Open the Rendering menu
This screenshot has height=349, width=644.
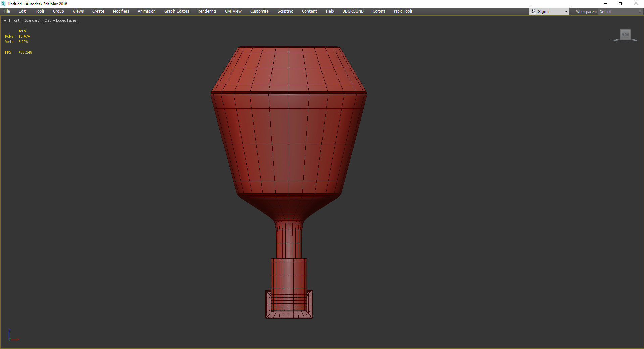coord(207,11)
